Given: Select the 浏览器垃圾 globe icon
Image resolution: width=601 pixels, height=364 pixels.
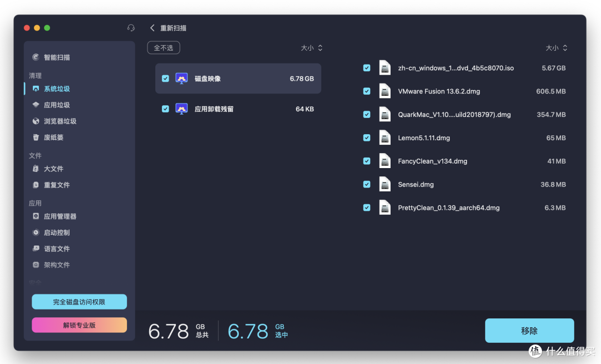Looking at the screenshot, I should click(x=36, y=121).
